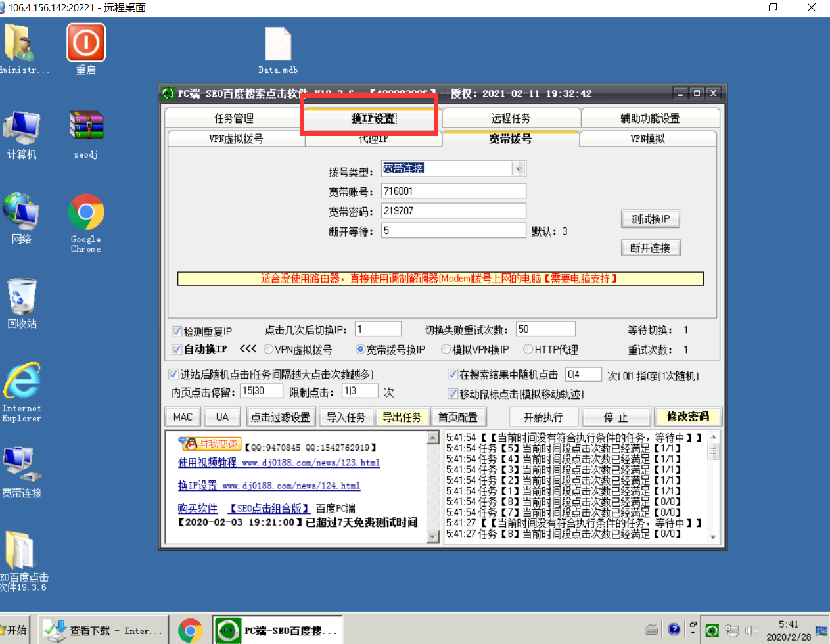
Task: Select the HTTP代理 radio button
Action: tap(528, 349)
